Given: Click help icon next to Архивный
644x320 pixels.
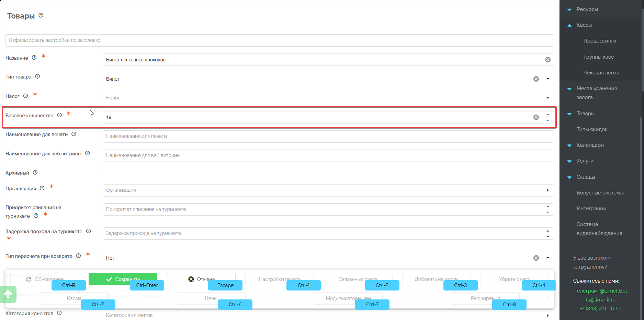Looking at the screenshot, I should (35, 173).
